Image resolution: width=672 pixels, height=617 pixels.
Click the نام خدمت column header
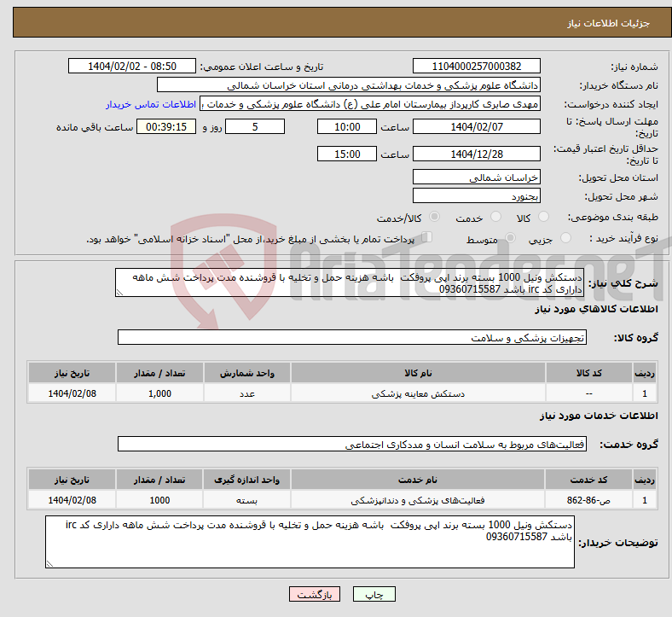418,480
